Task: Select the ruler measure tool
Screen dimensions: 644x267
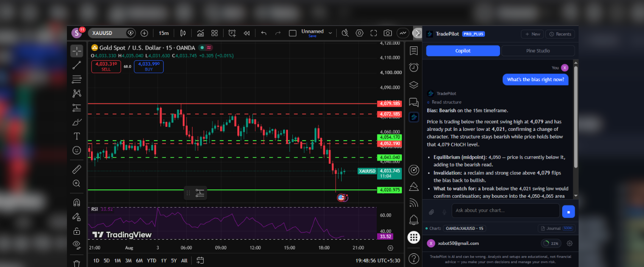Action: point(76,169)
